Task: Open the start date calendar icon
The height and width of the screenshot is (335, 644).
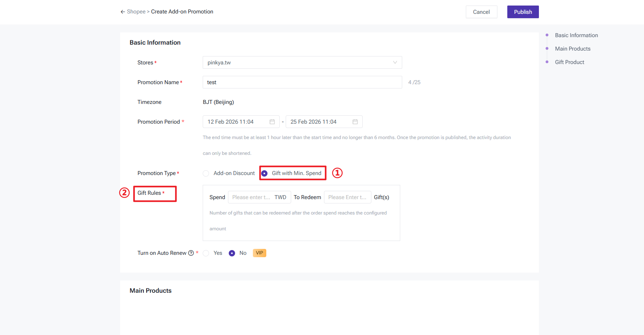Action: point(272,122)
